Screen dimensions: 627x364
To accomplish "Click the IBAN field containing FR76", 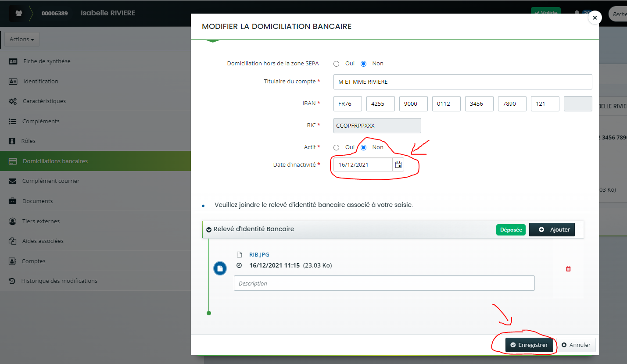I will click(x=348, y=103).
